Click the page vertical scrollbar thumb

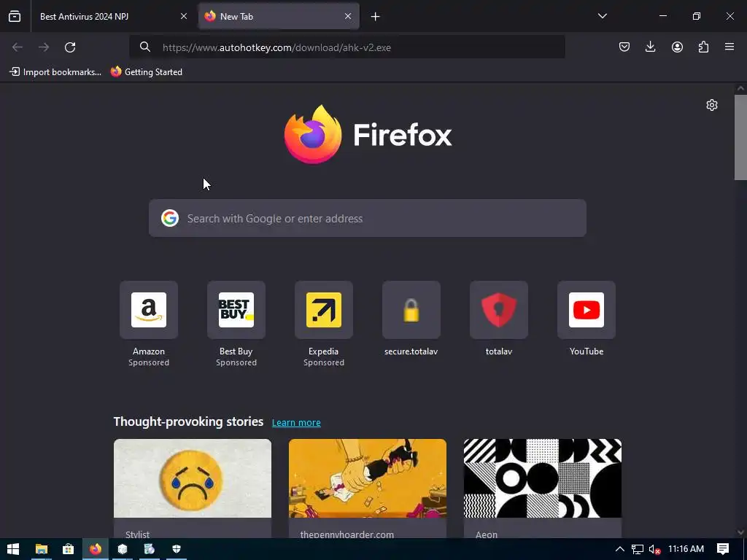740,137
